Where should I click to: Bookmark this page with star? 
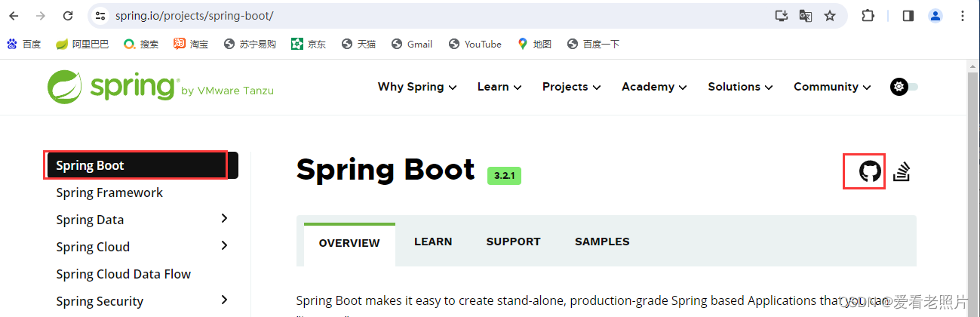[830, 16]
